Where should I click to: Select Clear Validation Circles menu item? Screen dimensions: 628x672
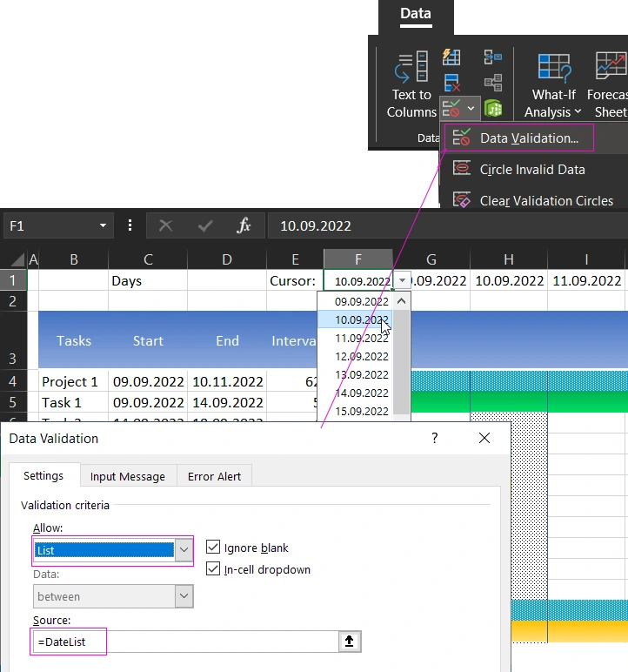[545, 201]
